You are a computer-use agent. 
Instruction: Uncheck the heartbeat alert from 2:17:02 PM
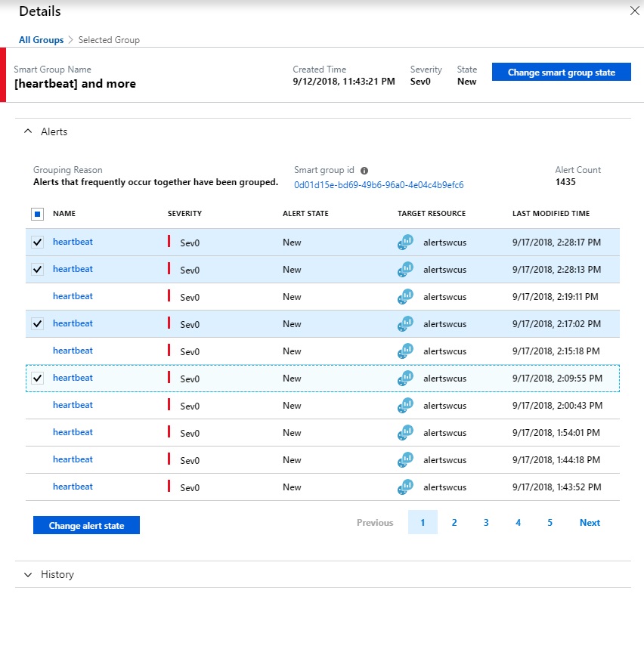point(38,323)
